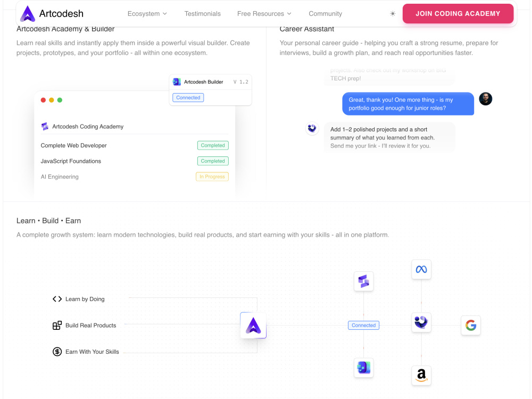Viewport: 532px width, 399px height.
Task: Click the Google logo node
Action: tap(471, 326)
